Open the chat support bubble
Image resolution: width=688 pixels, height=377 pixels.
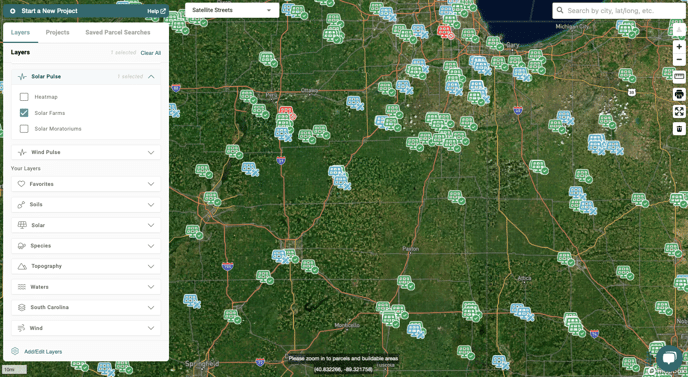(x=669, y=358)
